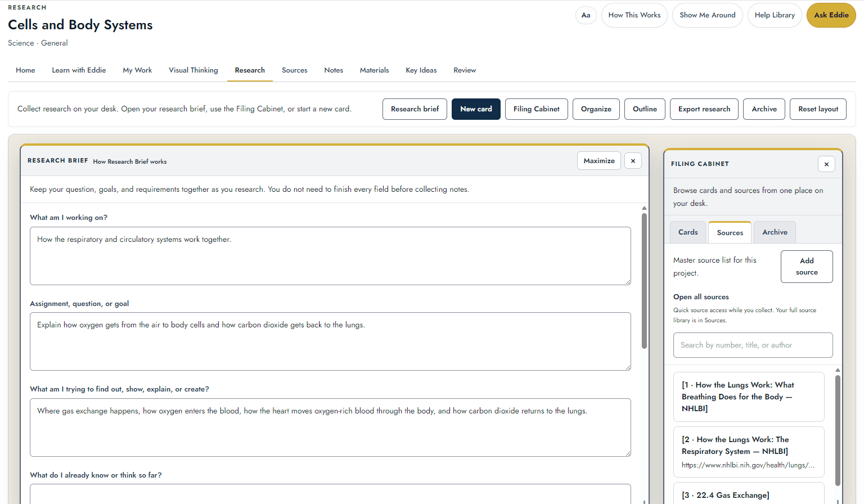Open the Notes tab
Viewport: 864px width, 504px height.
tap(334, 70)
